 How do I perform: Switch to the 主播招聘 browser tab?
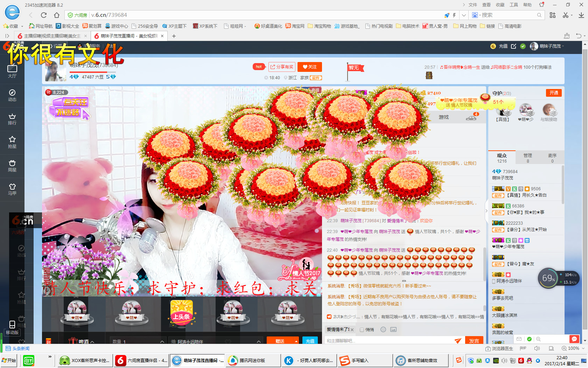[52, 36]
